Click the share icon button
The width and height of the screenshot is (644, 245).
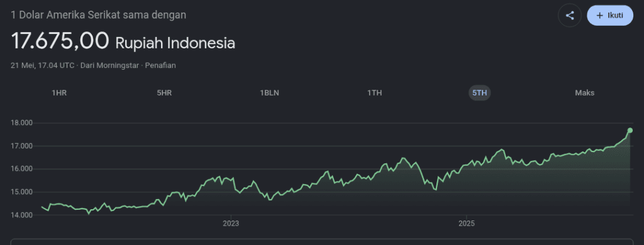pos(570,16)
